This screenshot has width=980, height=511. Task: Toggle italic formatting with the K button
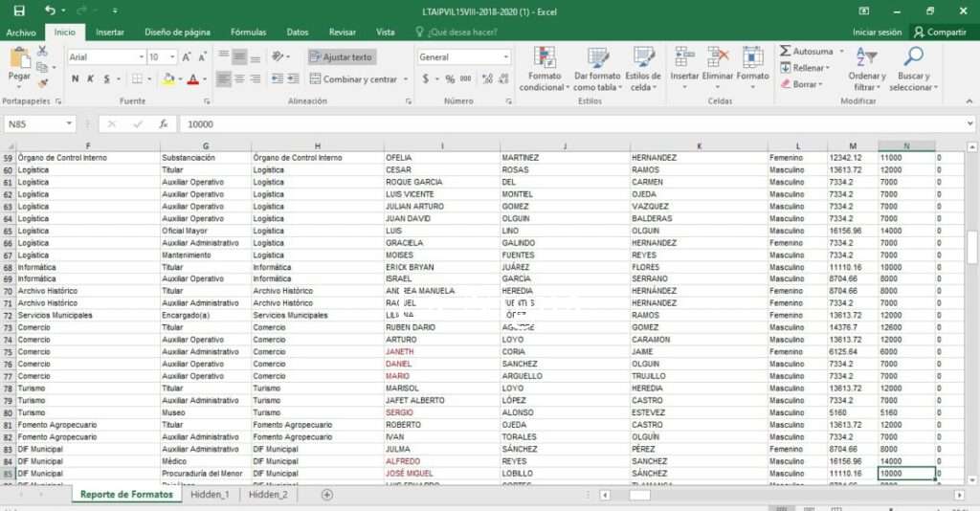[90, 79]
